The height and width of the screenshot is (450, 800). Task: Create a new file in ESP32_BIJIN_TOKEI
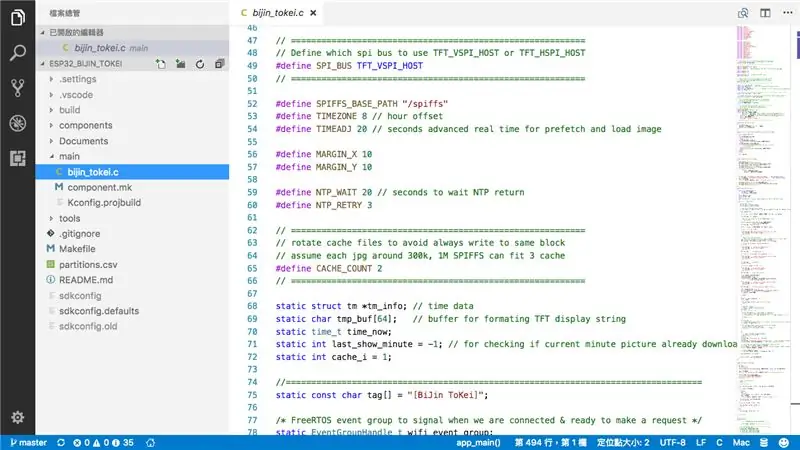pyautogui.click(x=161, y=64)
